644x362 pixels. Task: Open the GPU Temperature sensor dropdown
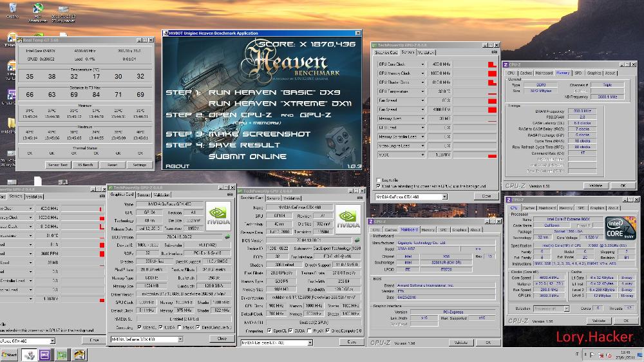point(422,91)
